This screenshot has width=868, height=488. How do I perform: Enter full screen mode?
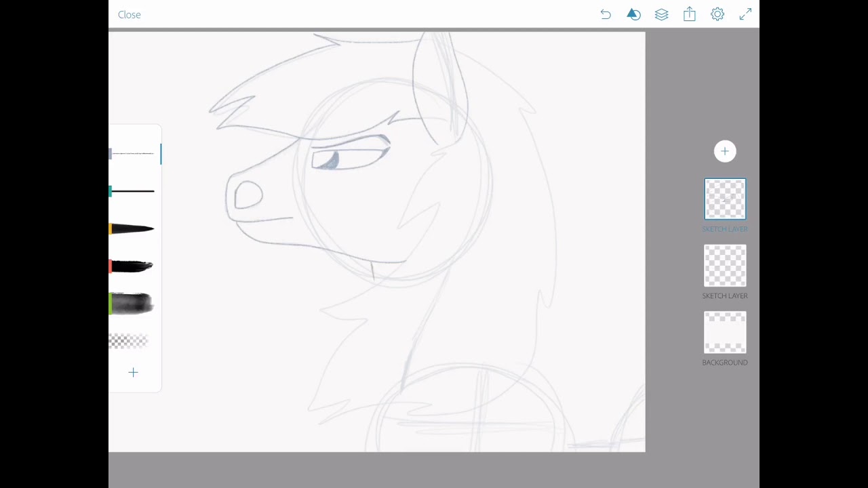pos(745,14)
